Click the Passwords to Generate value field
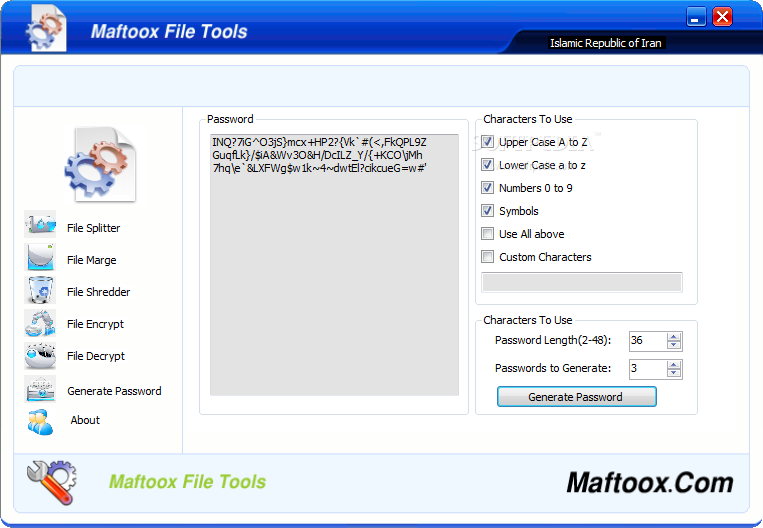The height and width of the screenshot is (528, 763). 647,369
